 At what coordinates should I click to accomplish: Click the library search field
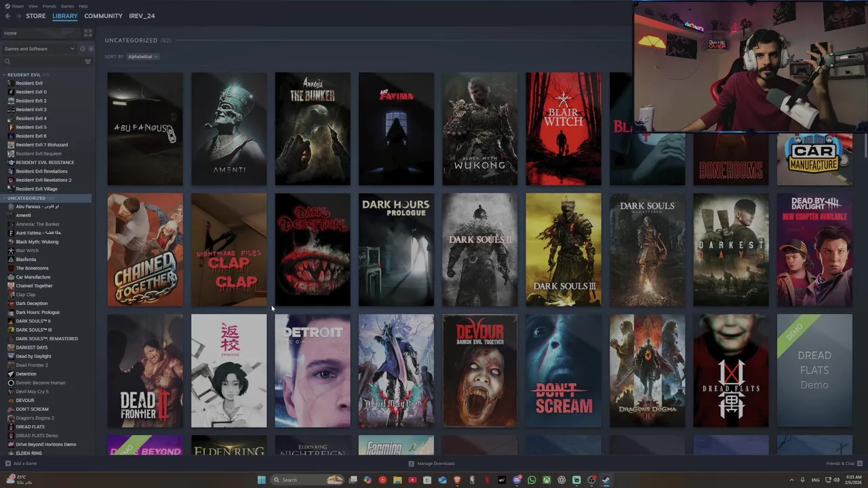click(x=46, y=62)
